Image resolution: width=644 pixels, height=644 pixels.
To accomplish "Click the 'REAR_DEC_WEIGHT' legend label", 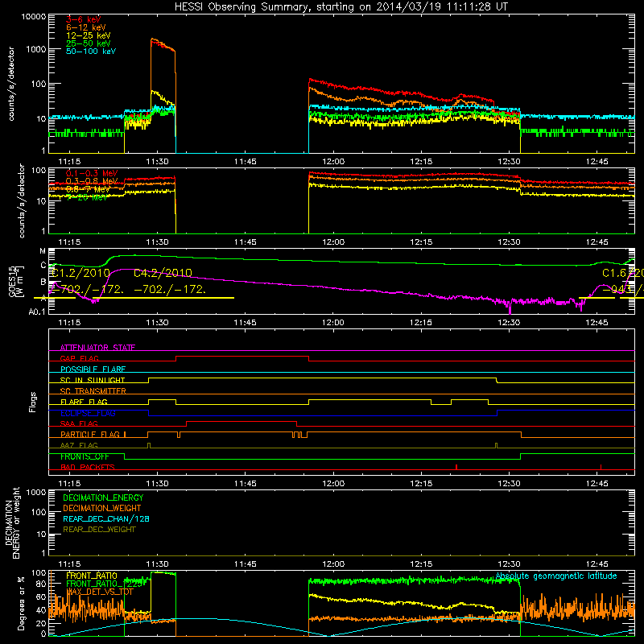I will pos(99,530).
